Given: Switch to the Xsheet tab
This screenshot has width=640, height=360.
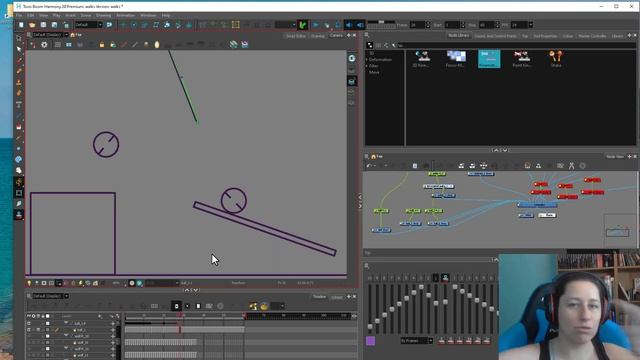Looking at the screenshot, I should [337, 297].
